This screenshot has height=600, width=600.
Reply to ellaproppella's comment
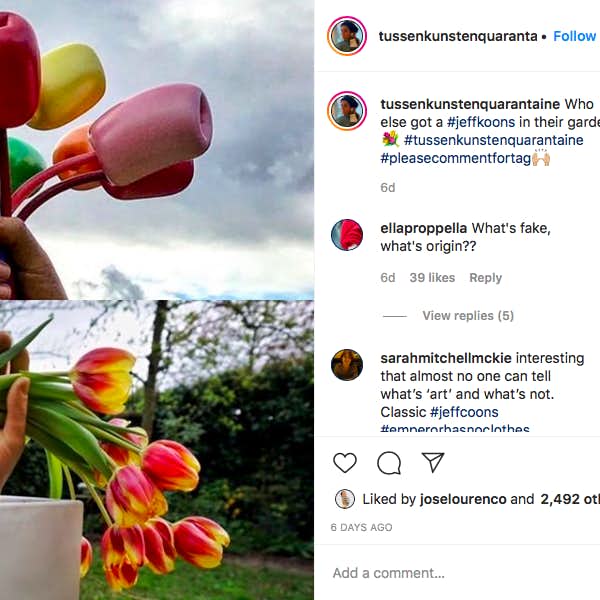coord(485,278)
